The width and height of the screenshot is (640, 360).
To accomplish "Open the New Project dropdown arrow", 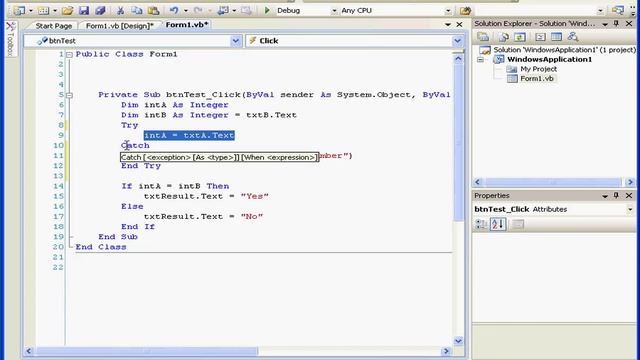I will [x=31, y=11].
